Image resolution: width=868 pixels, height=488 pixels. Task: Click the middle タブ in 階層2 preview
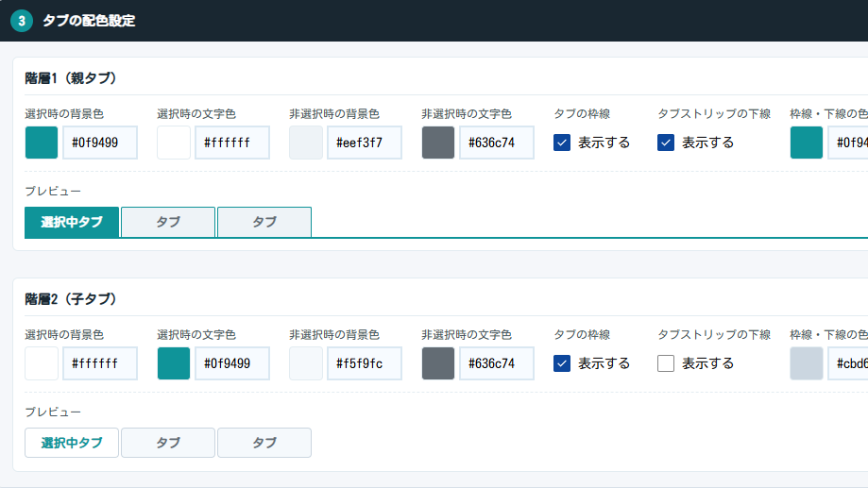168,443
